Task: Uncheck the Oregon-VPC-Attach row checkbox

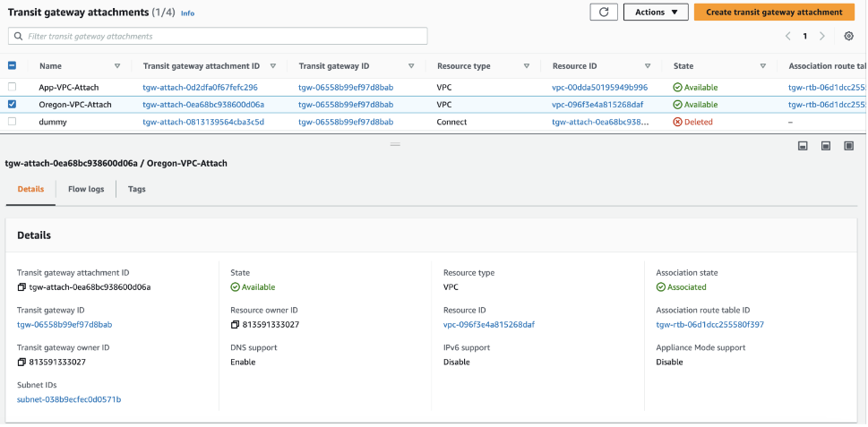Action: coord(12,105)
